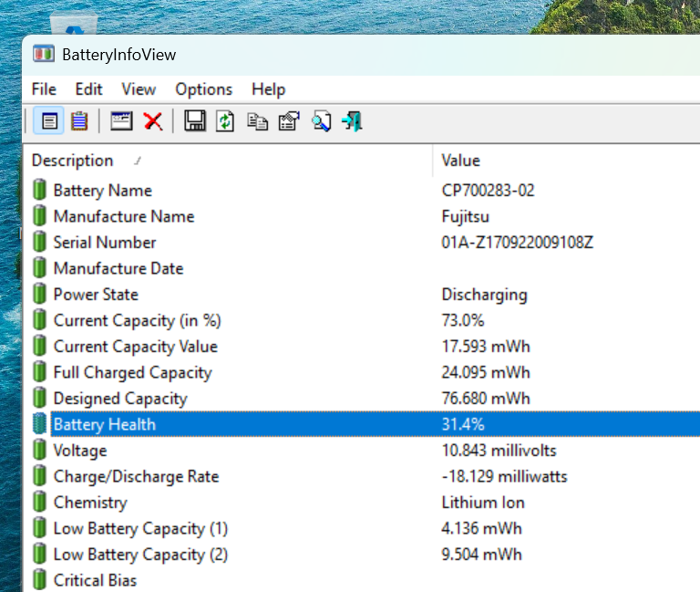Open the File menu

pyautogui.click(x=44, y=89)
